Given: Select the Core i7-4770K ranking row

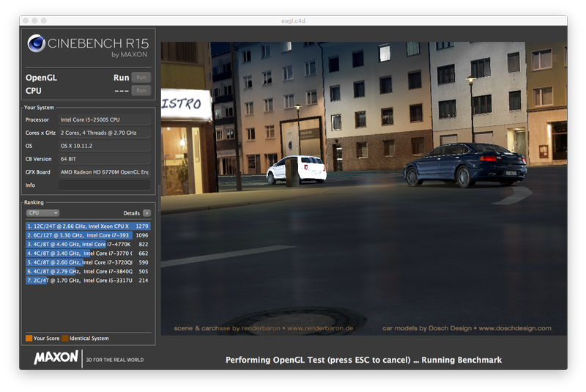Looking at the screenshot, I should [87, 244].
